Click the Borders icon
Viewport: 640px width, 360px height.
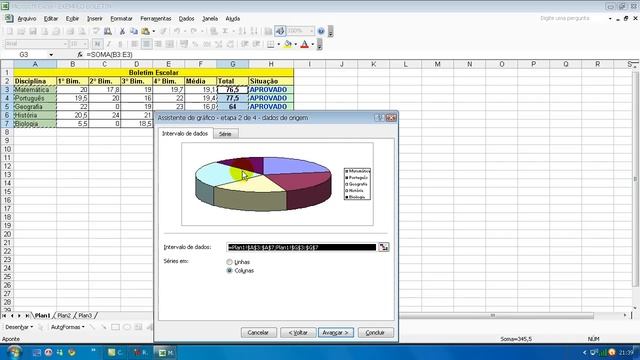(271, 44)
